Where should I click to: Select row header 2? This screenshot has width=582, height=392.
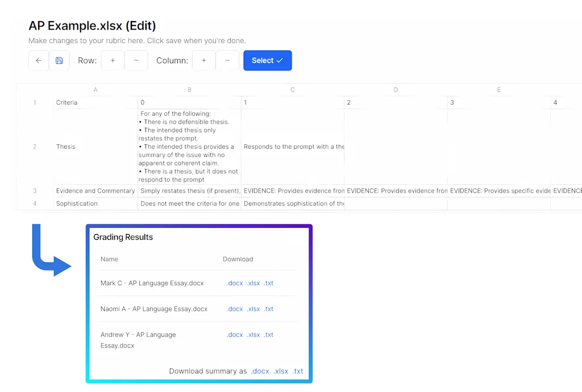[x=35, y=147]
